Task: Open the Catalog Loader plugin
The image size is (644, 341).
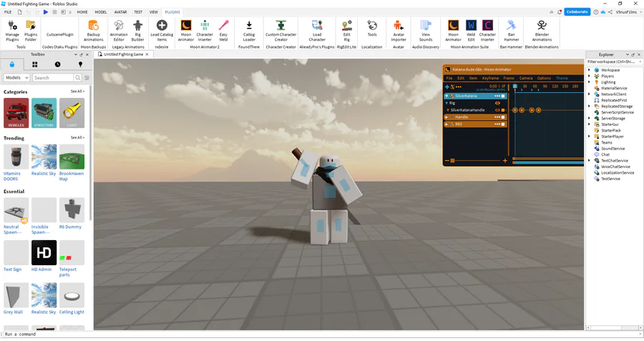Action: pyautogui.click(x=249, y=30)
